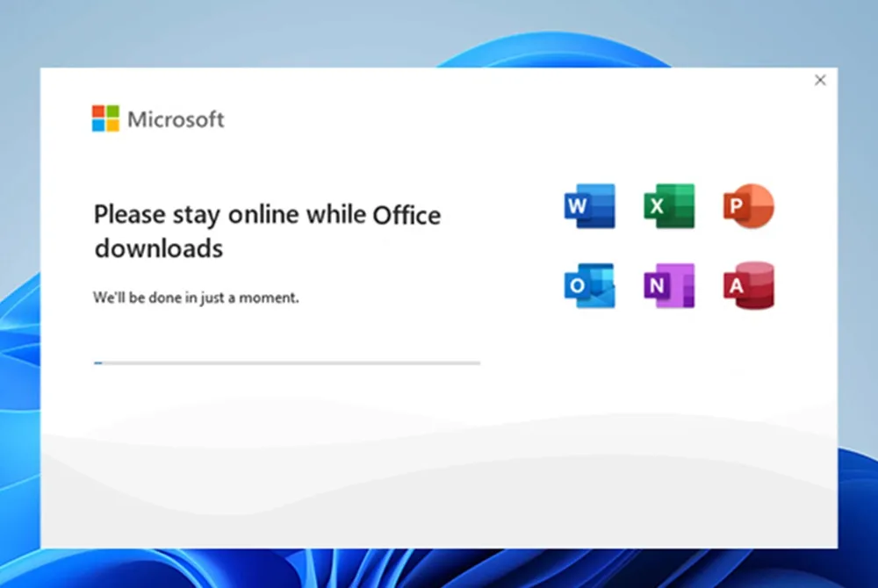Click the Access app icon
The width and height of the screenshot is (878, 588).
point(749,285)
